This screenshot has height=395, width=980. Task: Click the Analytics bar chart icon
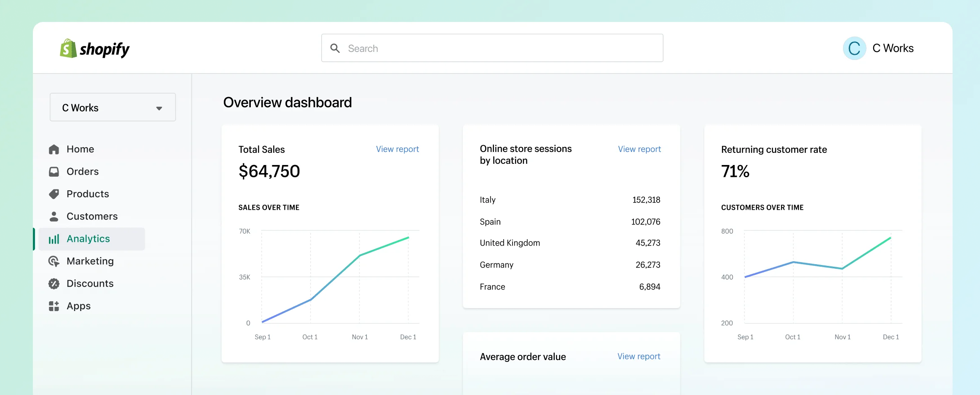tap(54, 239)
